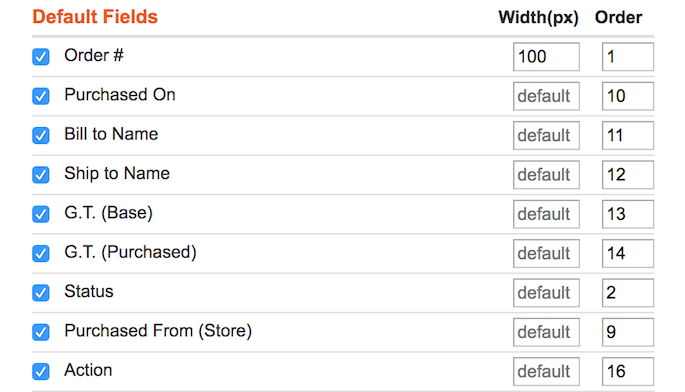Screen dimensions: 685x392
Task: Toggle the G.T. (Base) checkbox
Action: [x=41, y=214]
